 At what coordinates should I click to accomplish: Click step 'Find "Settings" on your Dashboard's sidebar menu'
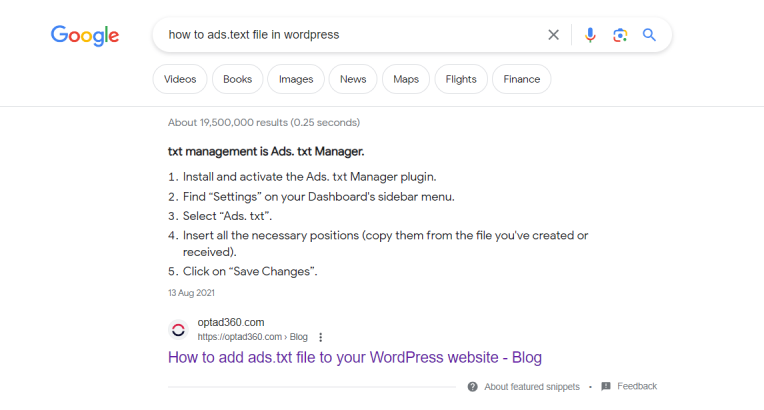[319, 197]
